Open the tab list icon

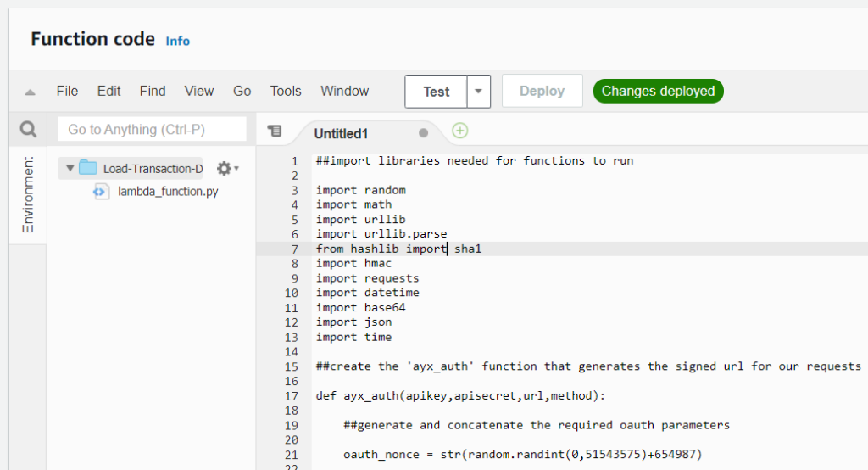pyautogui.click(x=275, y=131)
